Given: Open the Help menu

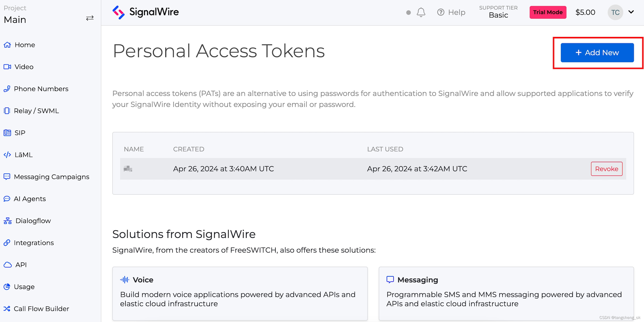Looking at the screenshot, I should pyautogui.click(x=451, y=12).
